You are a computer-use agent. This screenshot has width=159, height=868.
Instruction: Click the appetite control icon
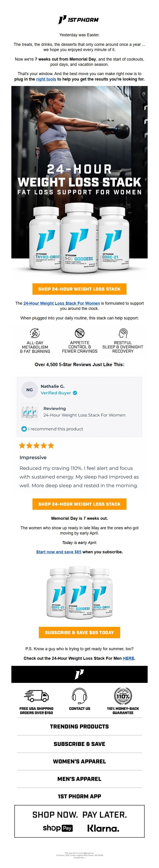[80, 333]
